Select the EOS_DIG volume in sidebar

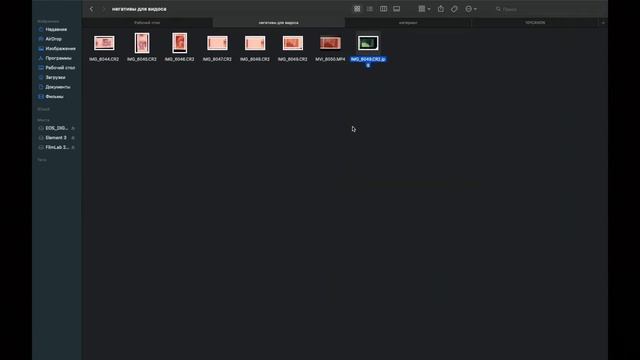point(56,128)
